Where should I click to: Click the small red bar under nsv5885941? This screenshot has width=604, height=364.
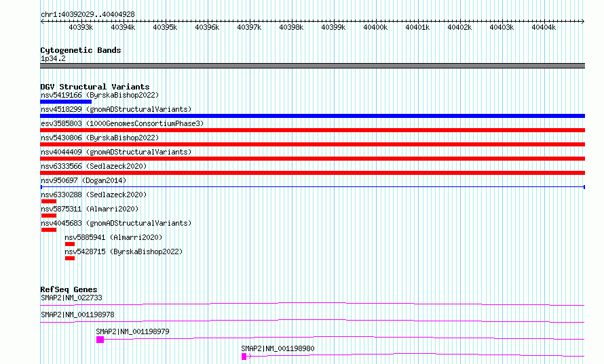click(70, 244)
